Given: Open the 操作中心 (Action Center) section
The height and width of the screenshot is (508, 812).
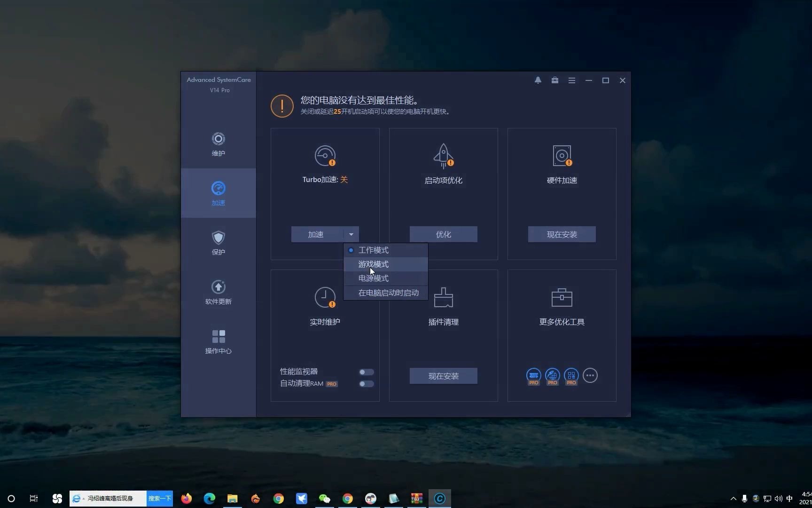Looking at the screenshot, I should click(x=218, y=341).
